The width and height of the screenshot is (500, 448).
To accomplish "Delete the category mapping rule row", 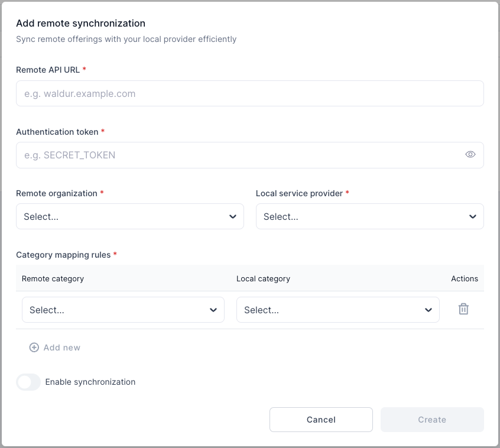I will click(463, 309).
